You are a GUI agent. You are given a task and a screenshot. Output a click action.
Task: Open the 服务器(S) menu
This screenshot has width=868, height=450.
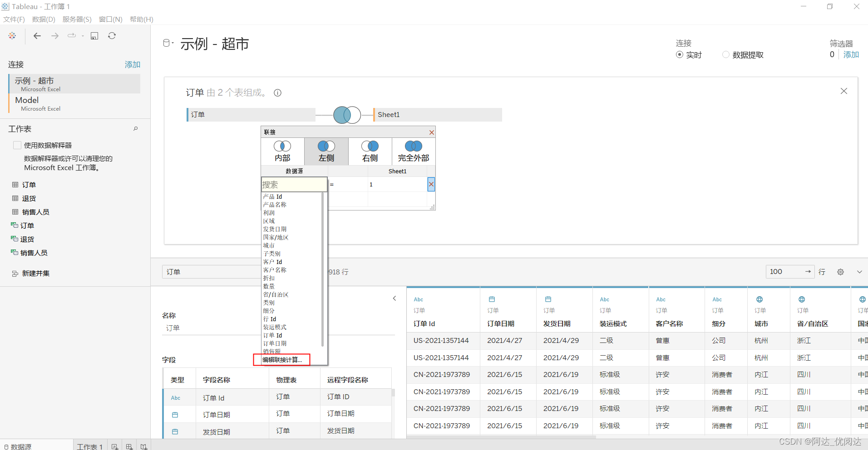point(77,19)
